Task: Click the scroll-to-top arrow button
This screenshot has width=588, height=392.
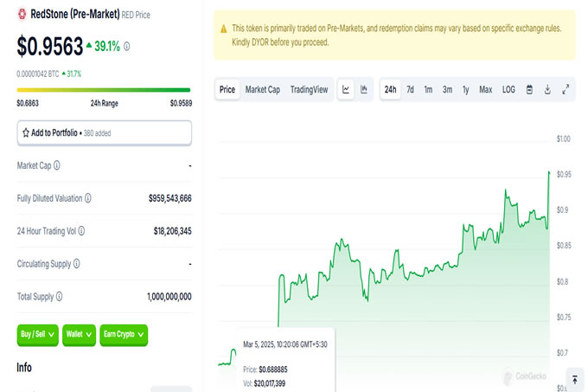Action: [575, 379]
